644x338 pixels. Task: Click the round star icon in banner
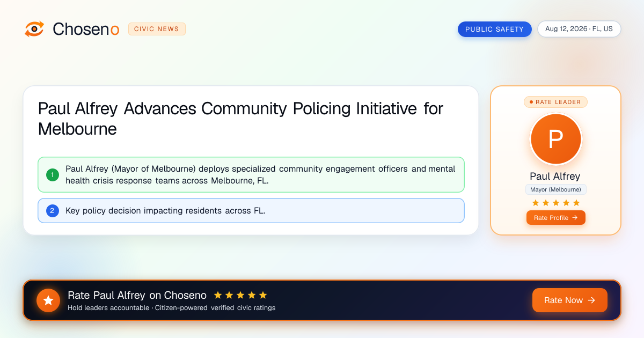point(48,300)
